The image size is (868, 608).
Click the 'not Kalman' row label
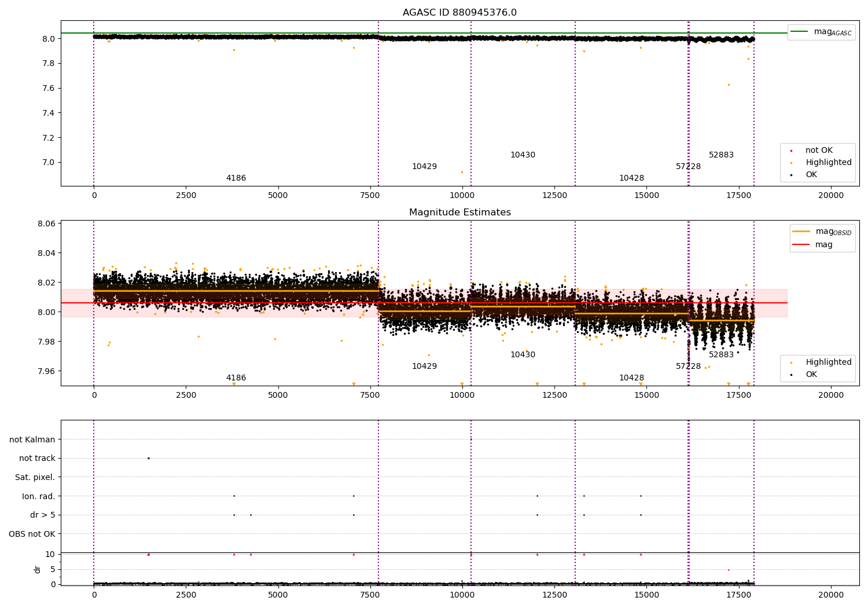click(32, 440)
